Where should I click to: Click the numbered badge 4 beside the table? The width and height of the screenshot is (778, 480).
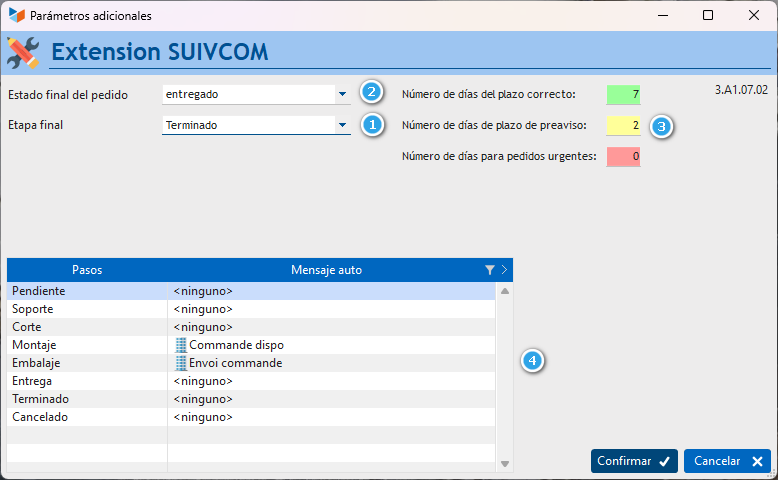pos(532,360)
